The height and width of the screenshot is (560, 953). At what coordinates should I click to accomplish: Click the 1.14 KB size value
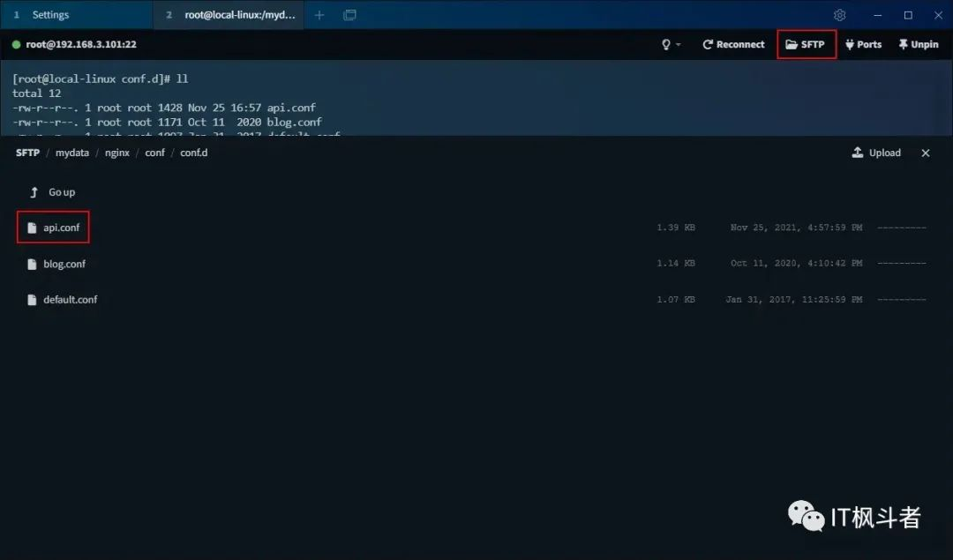pos(675,263)
